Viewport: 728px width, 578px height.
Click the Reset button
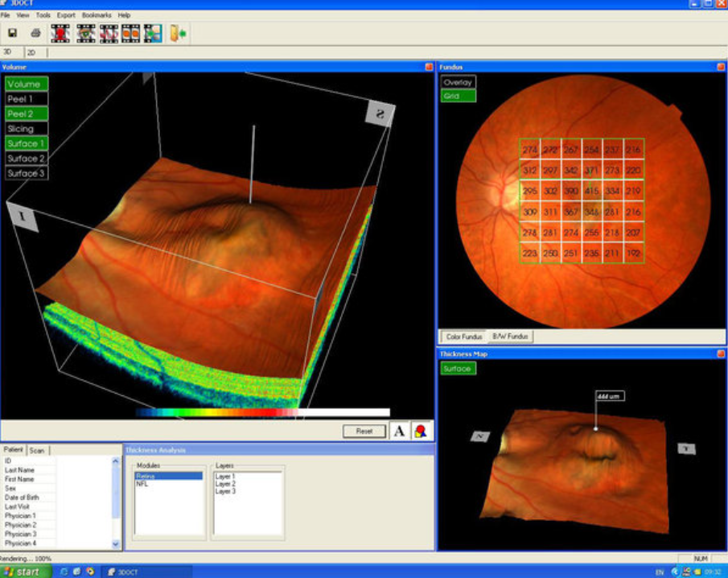click(x=364, y=431)
